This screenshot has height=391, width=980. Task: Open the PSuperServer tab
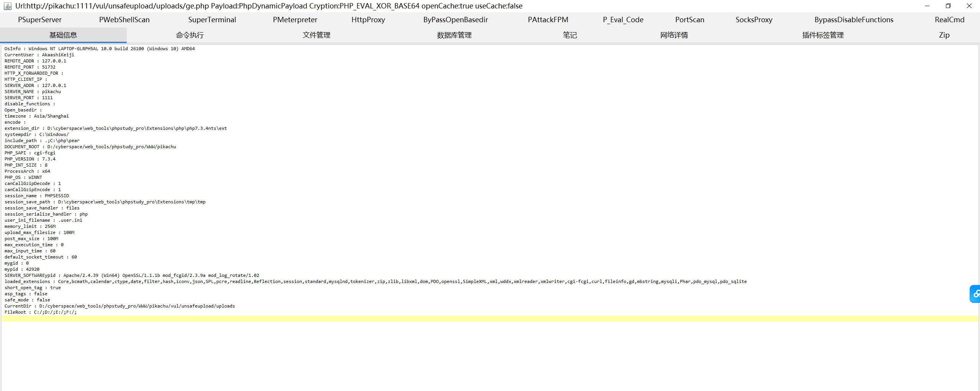[x=40, y=20]
